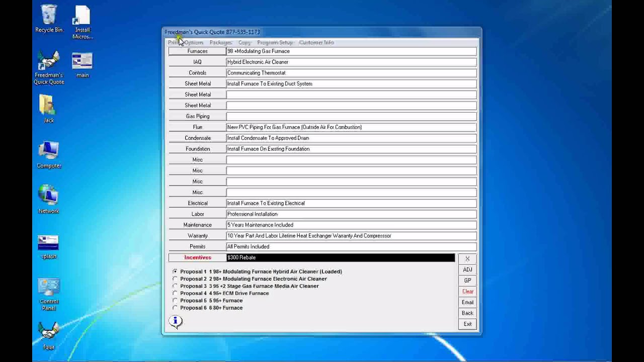The width and height of the screenshot is (644, 362).
Task: Open the Recycle Bin desktop icon
Action: 49,19
